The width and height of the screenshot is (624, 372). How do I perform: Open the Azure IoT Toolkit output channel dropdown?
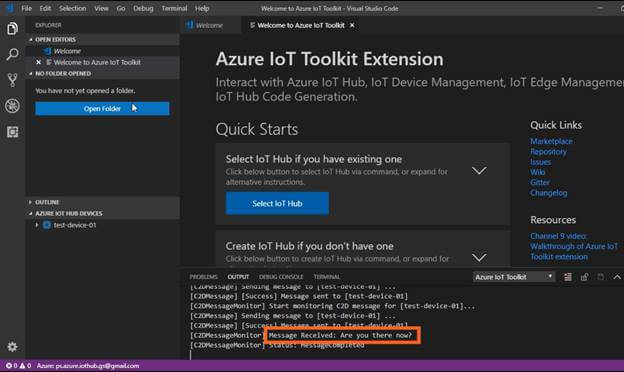pos(514,277)
